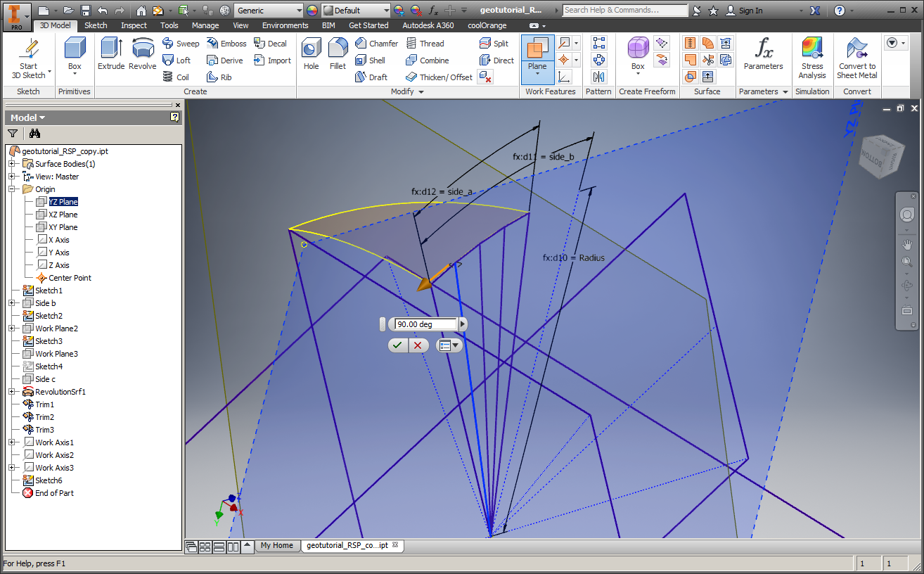Select End of Part marker
Screen dimensions: 924x574
[x=54, y=493]
